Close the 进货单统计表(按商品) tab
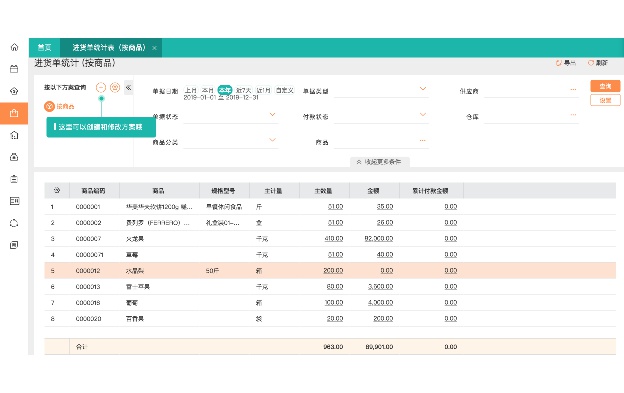 pyautogui.click(x=154, y=48)
